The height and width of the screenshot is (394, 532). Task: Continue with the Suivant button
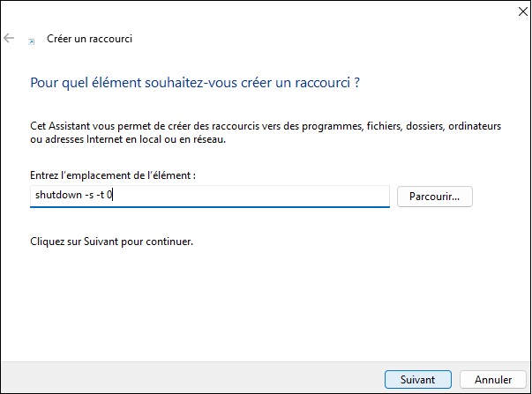pyautogui.click(x=418, y=379)
